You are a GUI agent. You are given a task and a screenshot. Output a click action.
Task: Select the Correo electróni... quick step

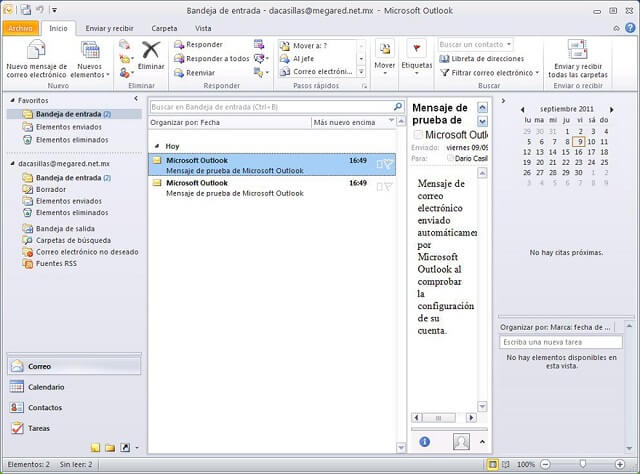pyautogui.click(x=316, y=72)
